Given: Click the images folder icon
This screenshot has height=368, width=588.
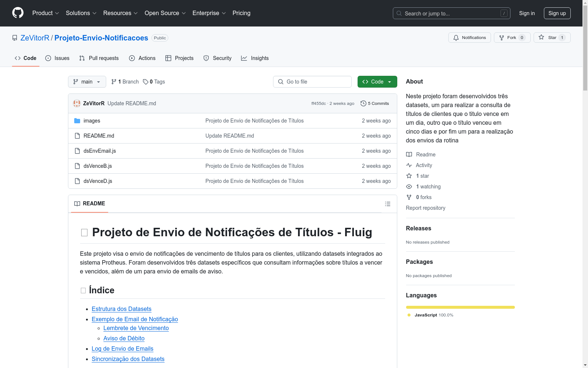Looking at the screenshot, I should (x=77, y=121).
